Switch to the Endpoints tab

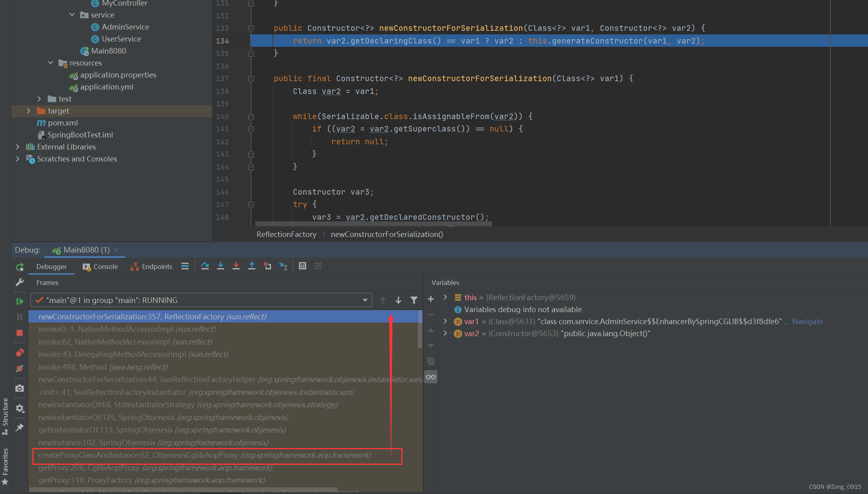tap(151, 266)
